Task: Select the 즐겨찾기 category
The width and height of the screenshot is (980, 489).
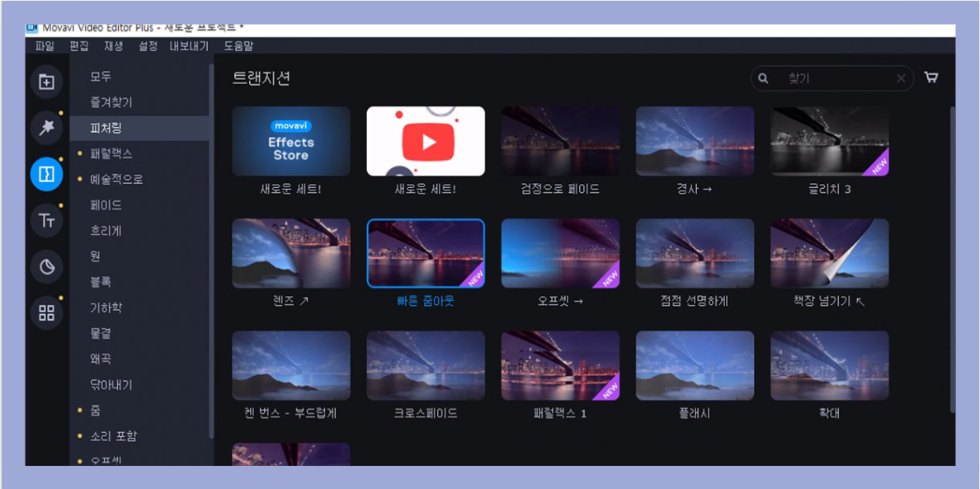Action: point(111,102)
